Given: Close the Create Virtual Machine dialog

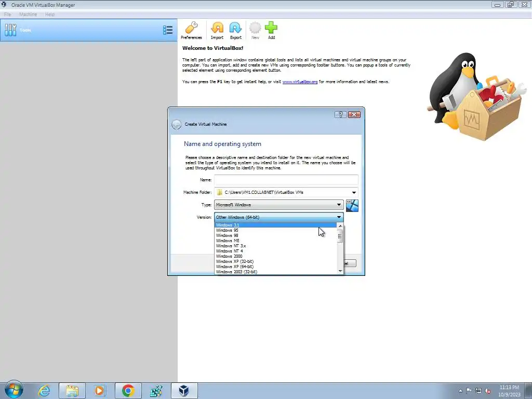Looking at the screenshot, I should (x=354, y=114).
